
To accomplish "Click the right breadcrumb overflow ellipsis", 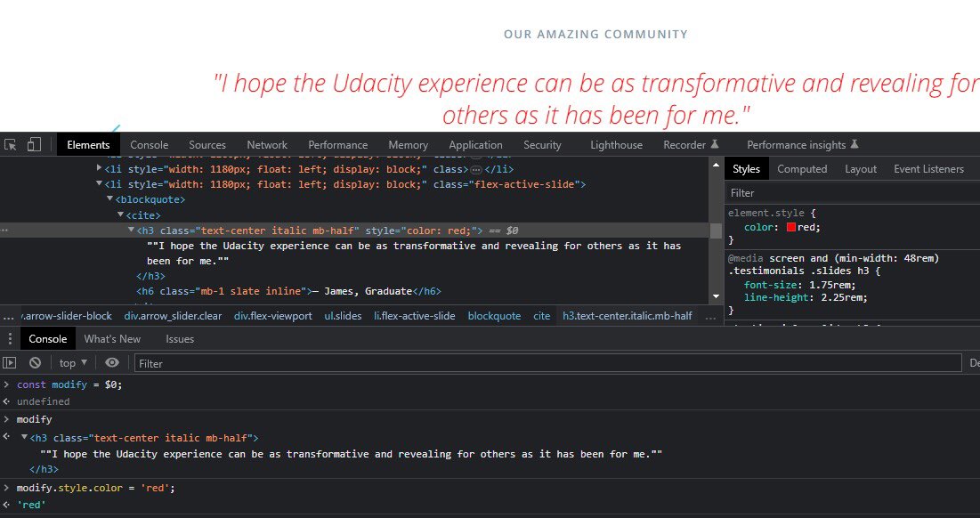I will (710, 316).
